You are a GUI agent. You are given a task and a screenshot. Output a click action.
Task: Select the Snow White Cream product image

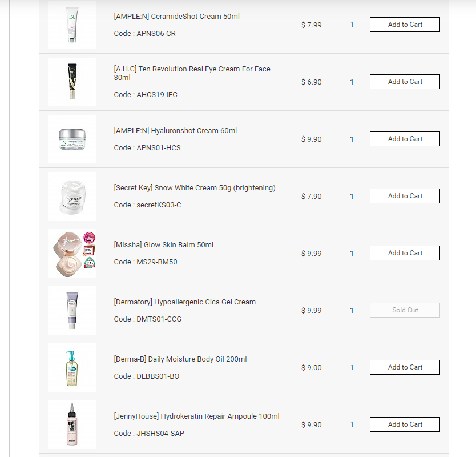click(x=72, y=196)
